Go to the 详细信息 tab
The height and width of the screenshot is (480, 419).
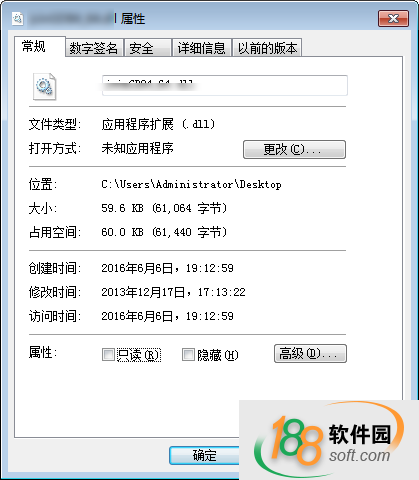(x=202, y=48)
